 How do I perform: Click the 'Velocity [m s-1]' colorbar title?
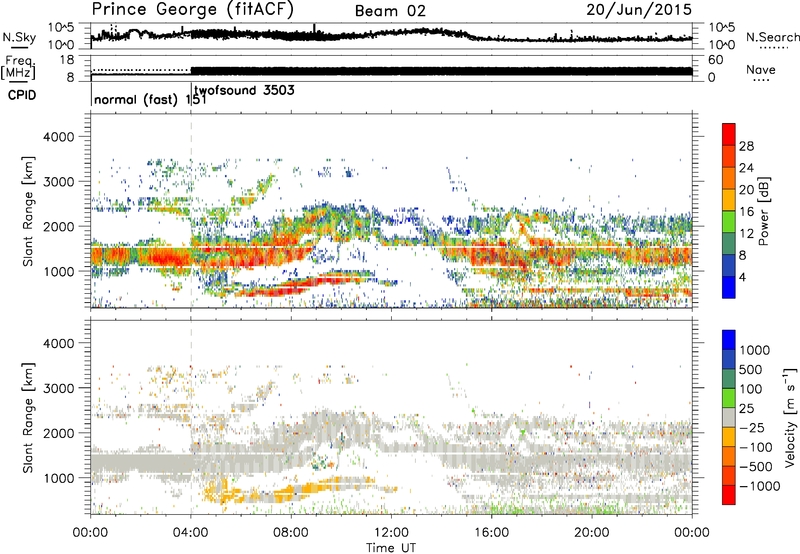pos(790,417)
